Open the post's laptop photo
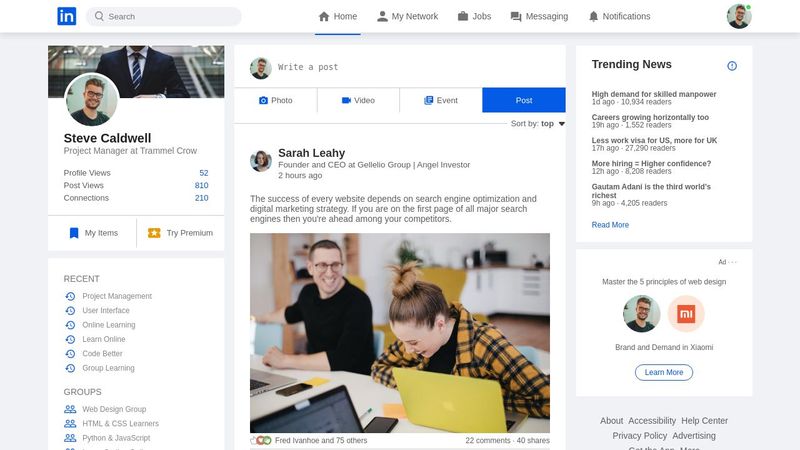 pos(399,333)
